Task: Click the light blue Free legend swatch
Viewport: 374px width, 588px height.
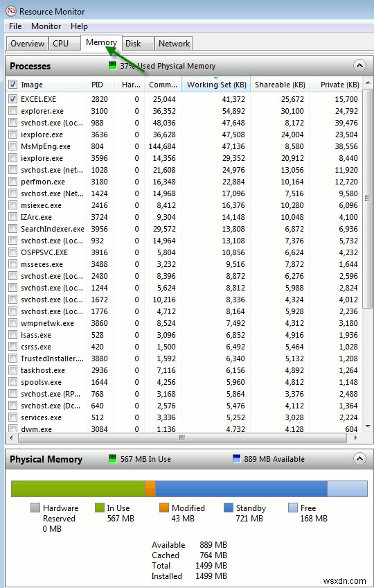Action: (293, 508)
